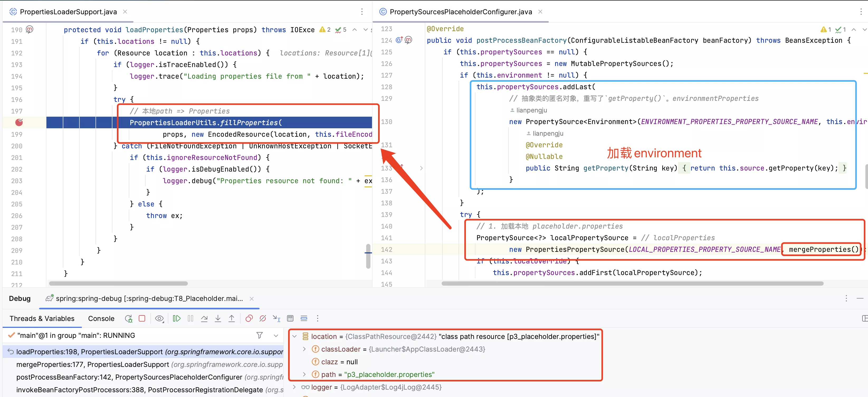Open Debug tool window options
The image size is (868, 397).
click(846, 298)
